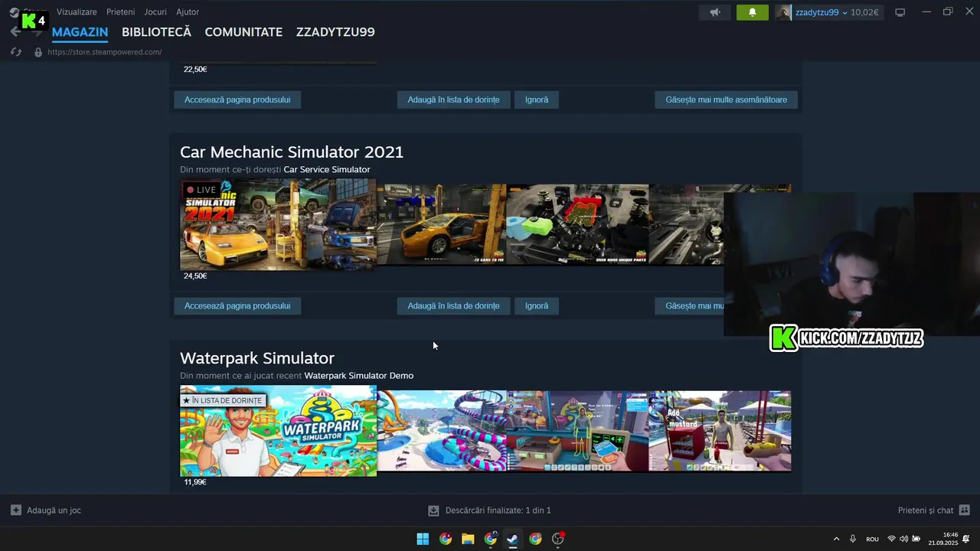Open the taskbar app with red badge
Screen dimensions: 980x551
click(558, 539)
